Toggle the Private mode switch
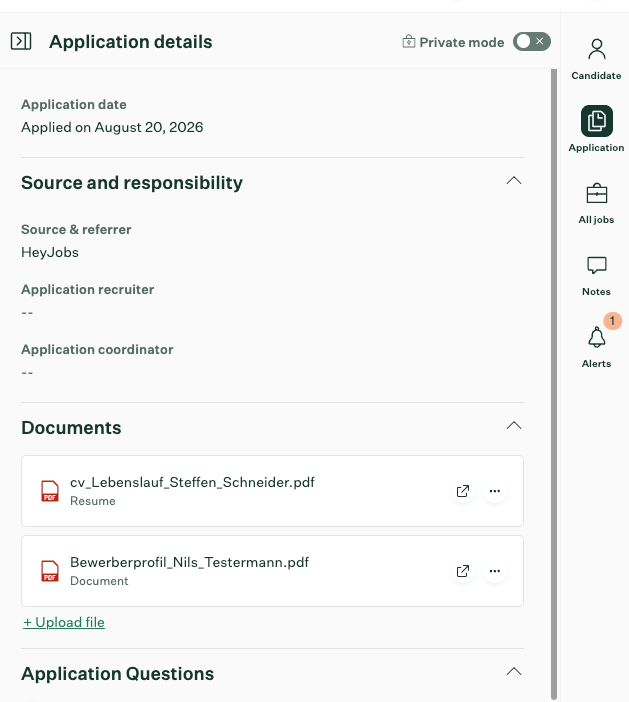This screenshot has width=629, height=702. tap(531, 42)
